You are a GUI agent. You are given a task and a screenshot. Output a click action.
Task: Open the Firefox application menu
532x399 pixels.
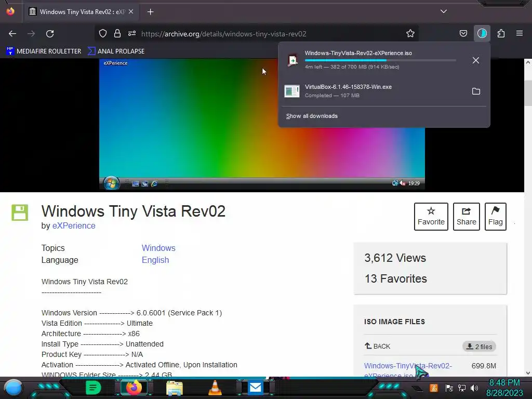click(520, 33)
